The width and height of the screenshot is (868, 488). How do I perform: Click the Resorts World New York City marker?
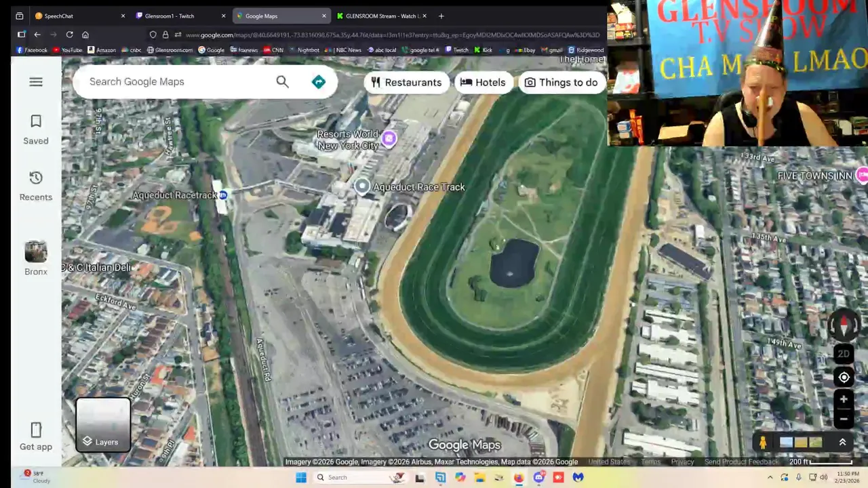pos(389,139)
